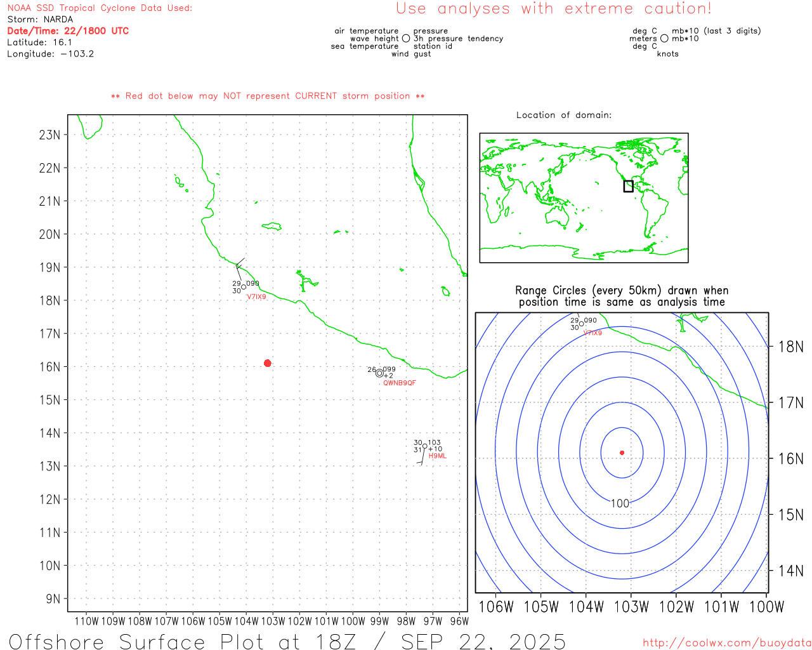Click the 'air temperature' legend label

(x=367, y=31)
